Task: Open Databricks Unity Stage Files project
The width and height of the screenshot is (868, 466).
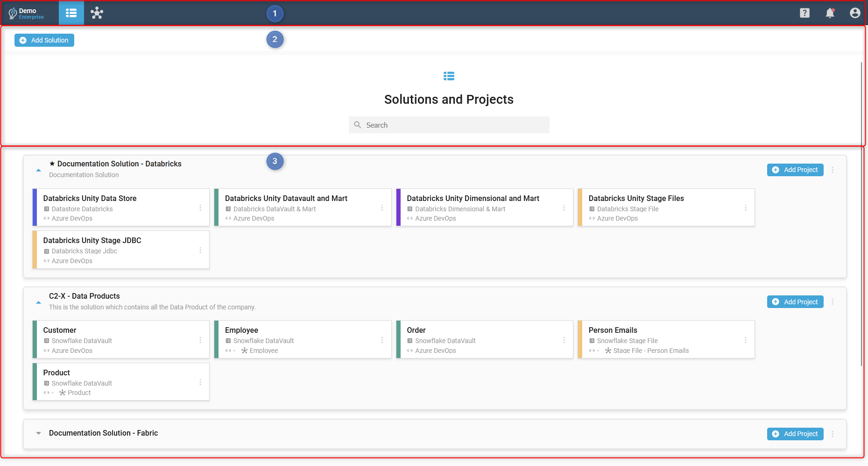Action: 666,208
